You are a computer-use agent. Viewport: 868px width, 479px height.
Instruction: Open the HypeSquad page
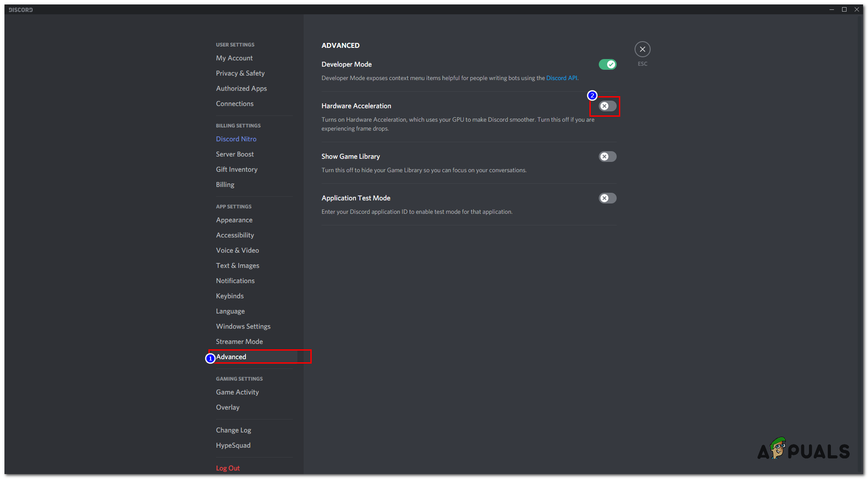click(233, 445)
